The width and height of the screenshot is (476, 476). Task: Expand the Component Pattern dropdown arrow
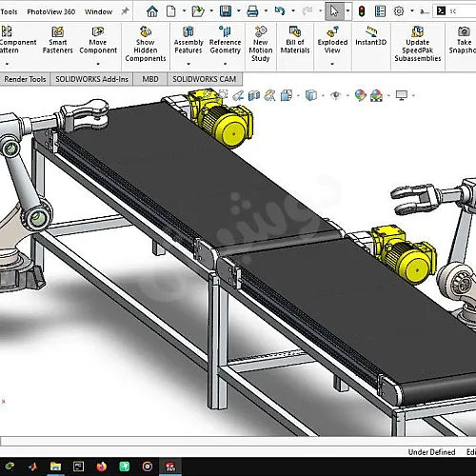(7, 64)
